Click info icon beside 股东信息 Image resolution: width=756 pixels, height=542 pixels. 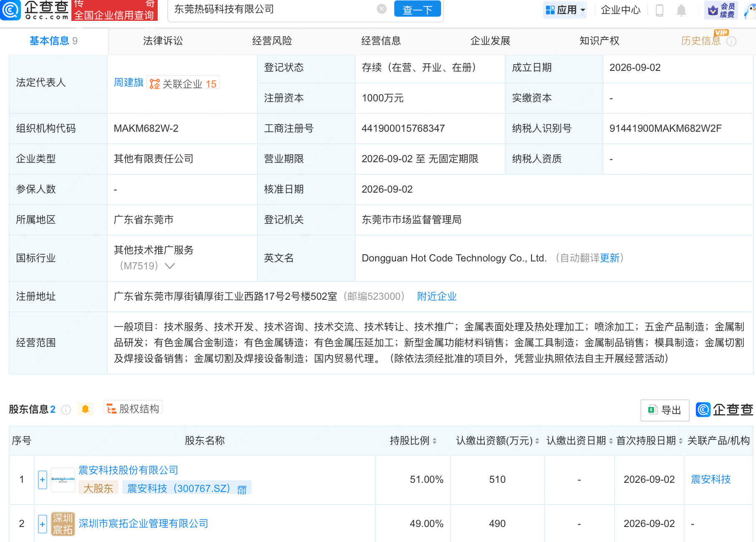[x=66, y=410]
